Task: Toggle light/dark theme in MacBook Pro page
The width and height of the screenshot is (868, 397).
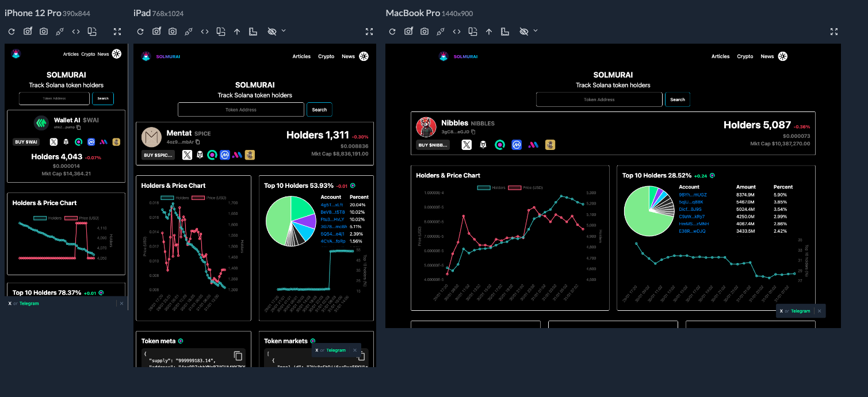Action: [x=782, y=56]
